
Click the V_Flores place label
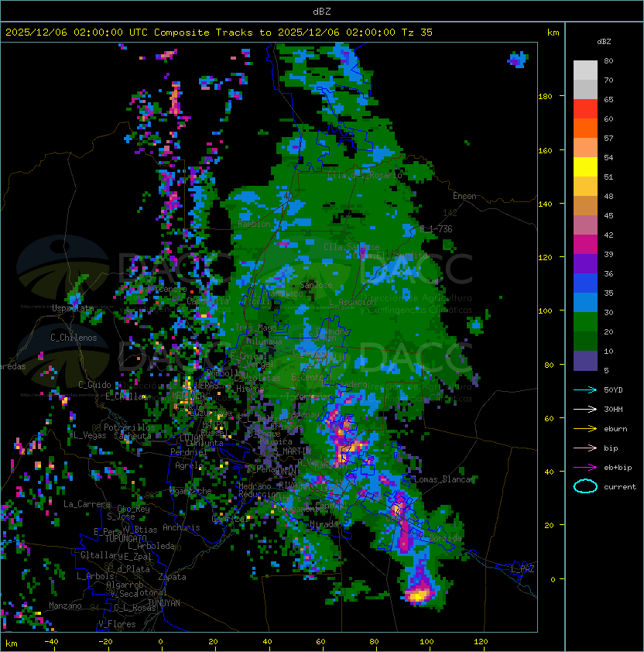click(117, 624)
